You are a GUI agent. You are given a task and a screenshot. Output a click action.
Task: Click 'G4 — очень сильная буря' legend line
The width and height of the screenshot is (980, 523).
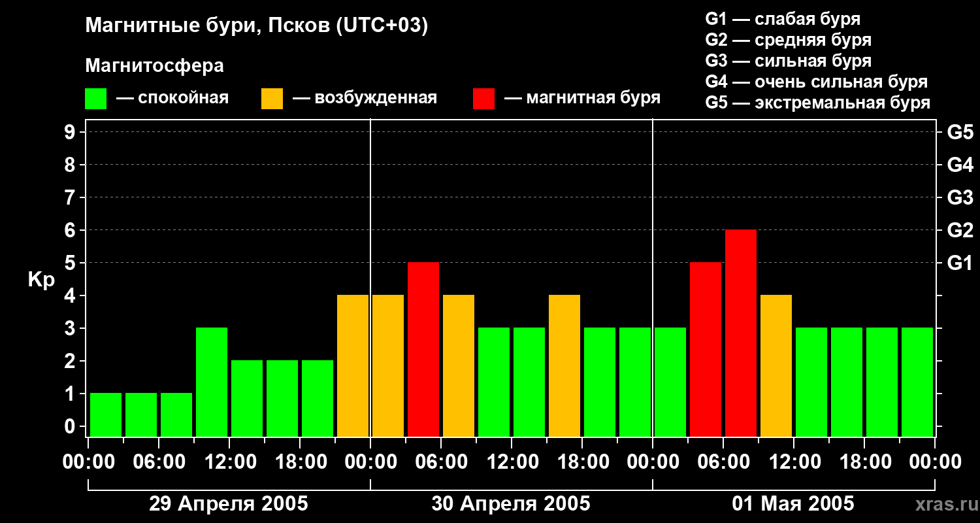coord(816,82)
